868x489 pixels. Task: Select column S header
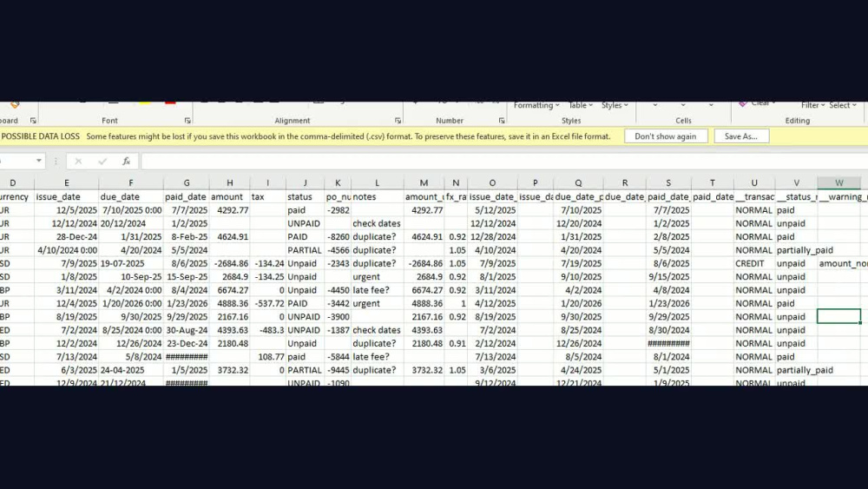pyautogui.click(x=668, y=182)
